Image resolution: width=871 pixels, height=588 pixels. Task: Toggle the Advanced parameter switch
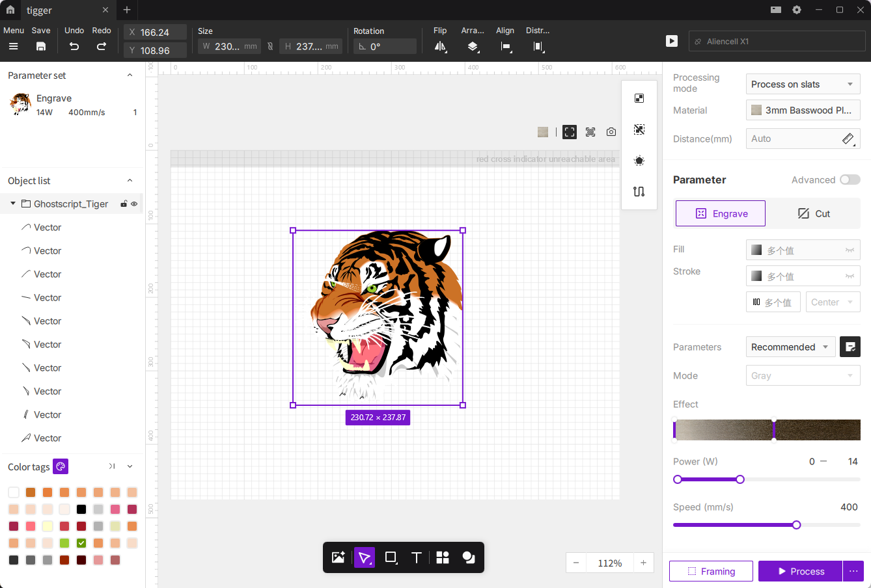point(850,180)
